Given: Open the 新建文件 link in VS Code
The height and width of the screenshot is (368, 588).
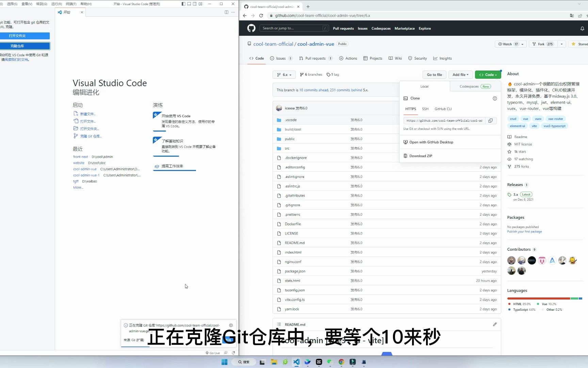Looking at the screenshot, I should click(x=88, y=114).
